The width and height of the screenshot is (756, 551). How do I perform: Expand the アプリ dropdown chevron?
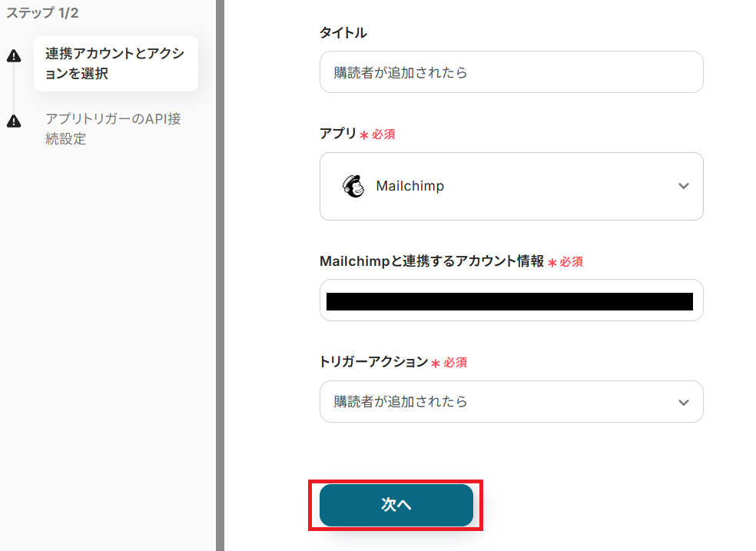(684, 186)
